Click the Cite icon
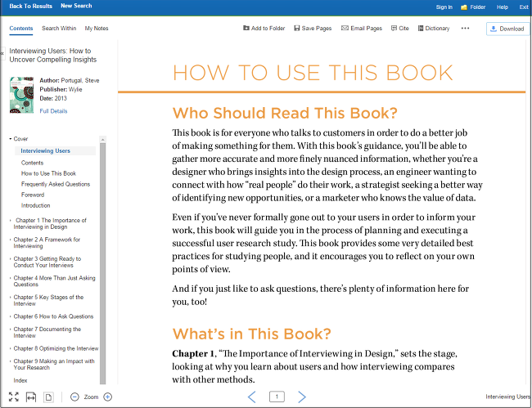Image resolution: width=532 pixels, height=408 pixels. pyautogui.click(x=394, y=28)
